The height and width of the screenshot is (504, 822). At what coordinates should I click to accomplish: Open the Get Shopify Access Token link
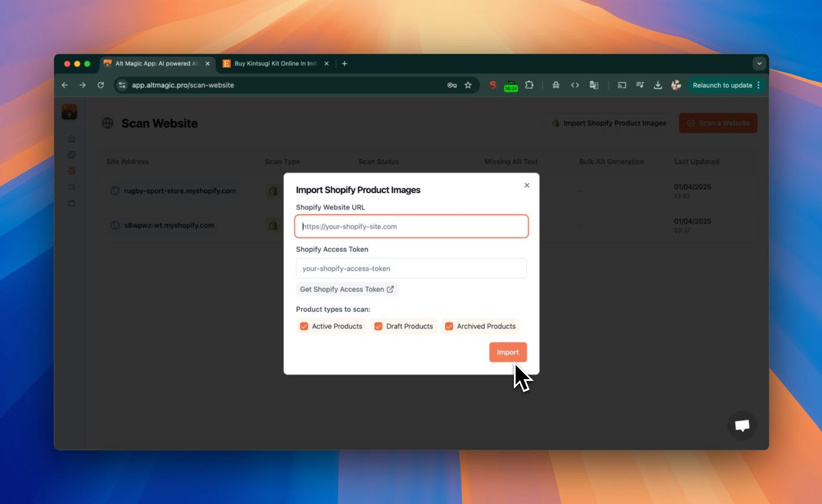pos(347,290)
